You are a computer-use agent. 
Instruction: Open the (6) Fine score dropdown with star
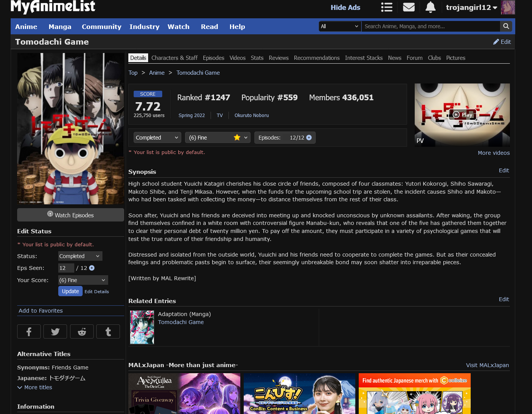(218, 138)
